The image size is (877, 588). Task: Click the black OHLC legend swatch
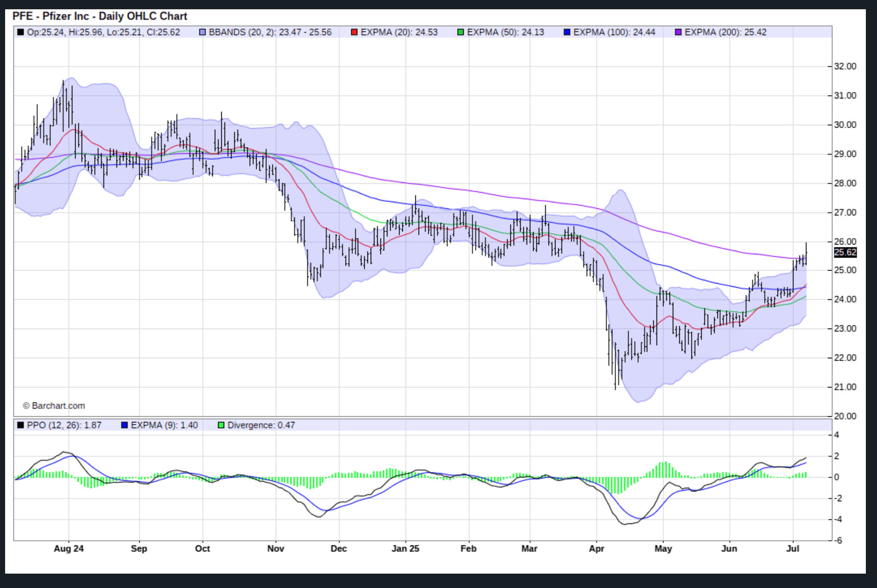coord(20,32)
